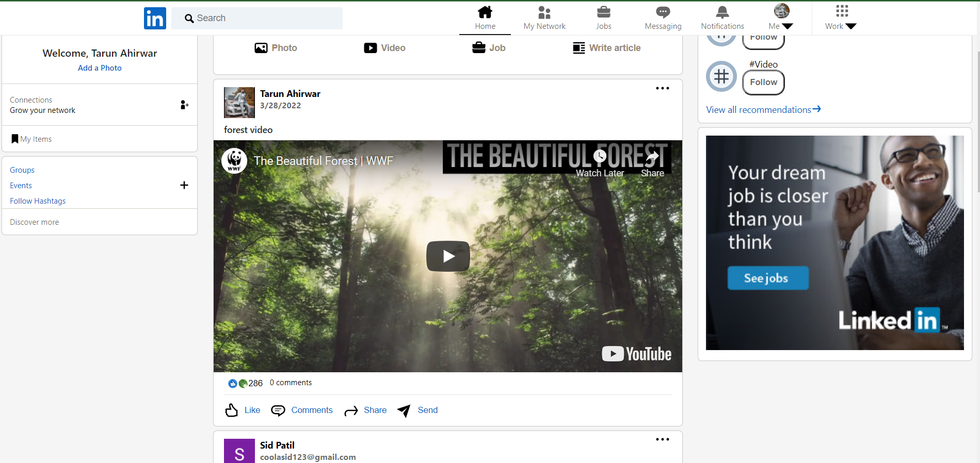980x463 pixels.
Task: Click the Search input field
Action: point(263,19)
